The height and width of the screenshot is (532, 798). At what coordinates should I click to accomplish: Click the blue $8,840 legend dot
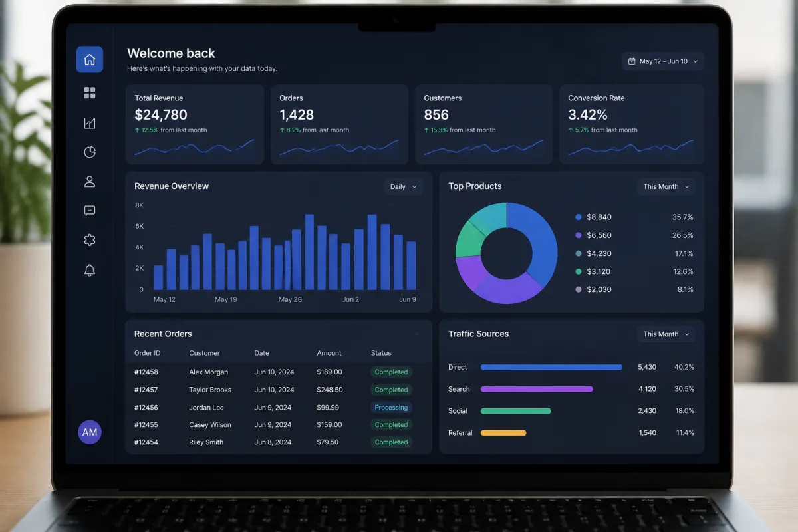tap(579, 217)
